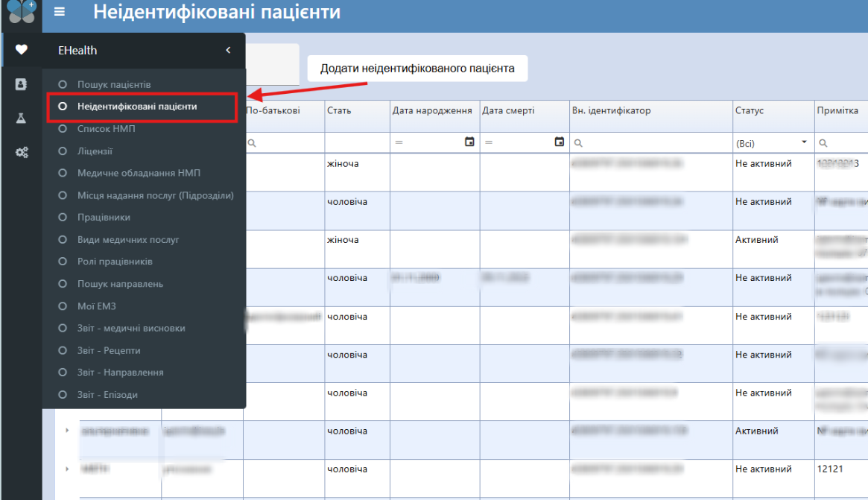The height and width of the screenshot is (500, 868).
Task: Open Звіт - Направлення menu item
Action: point(120,372)
